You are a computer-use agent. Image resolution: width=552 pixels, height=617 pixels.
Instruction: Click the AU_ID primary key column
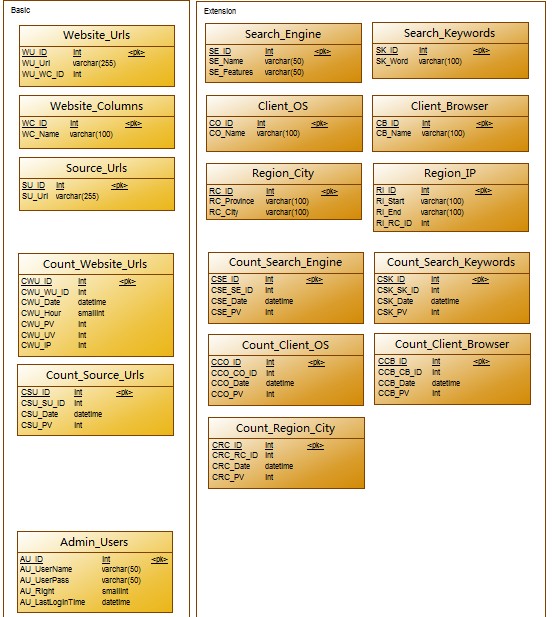click(31, 559)
